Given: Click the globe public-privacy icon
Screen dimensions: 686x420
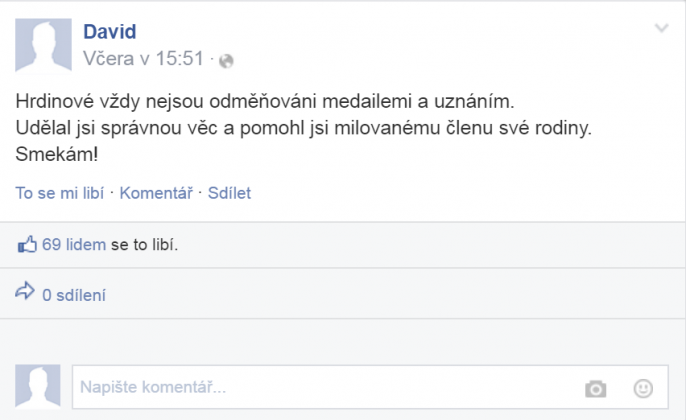Looking at the screenshot, I should point(226,60).
